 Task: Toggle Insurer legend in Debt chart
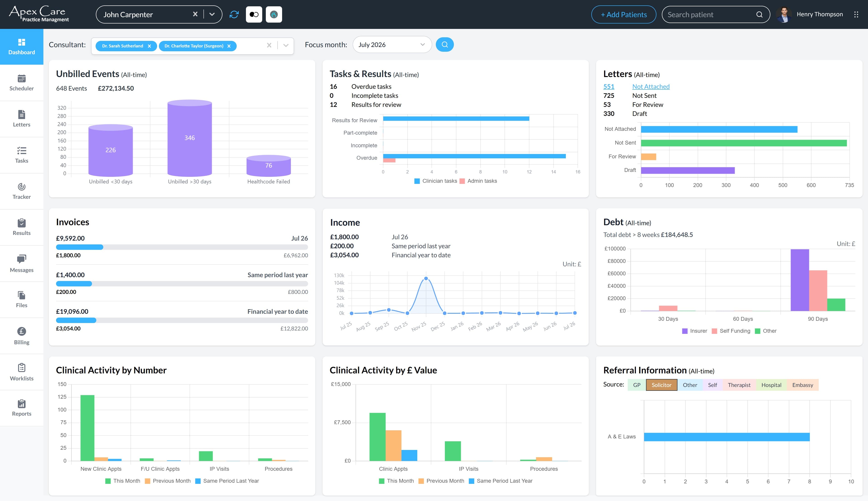pyautogui.click(x=694, y=331)
